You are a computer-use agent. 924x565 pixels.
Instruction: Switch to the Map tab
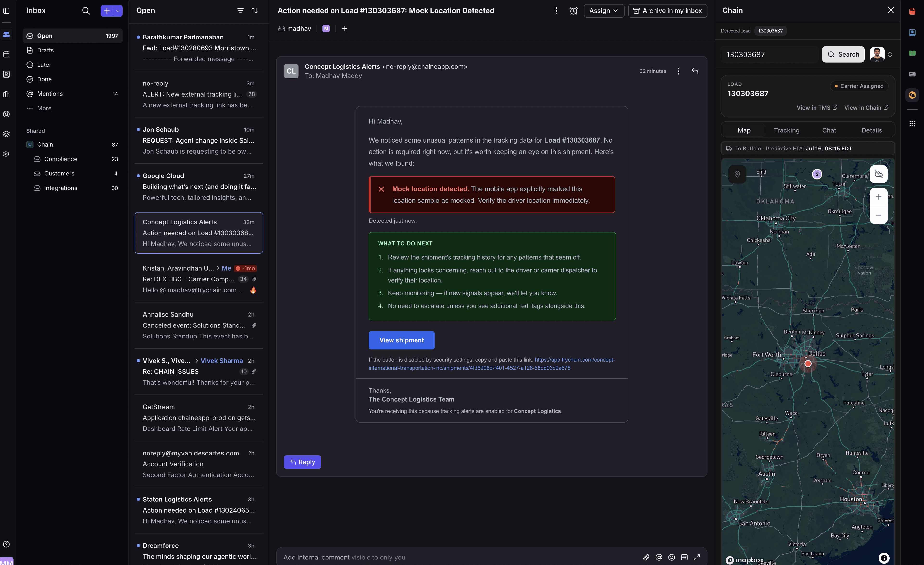click(744, 130)
